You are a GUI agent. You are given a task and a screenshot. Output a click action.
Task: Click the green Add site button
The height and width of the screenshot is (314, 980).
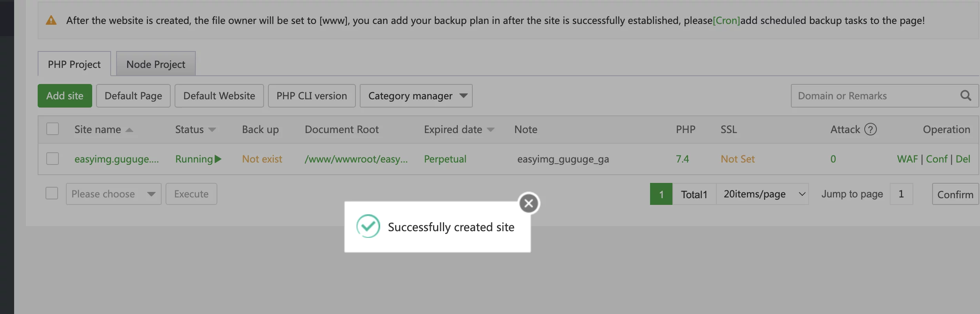click(65, 96)
